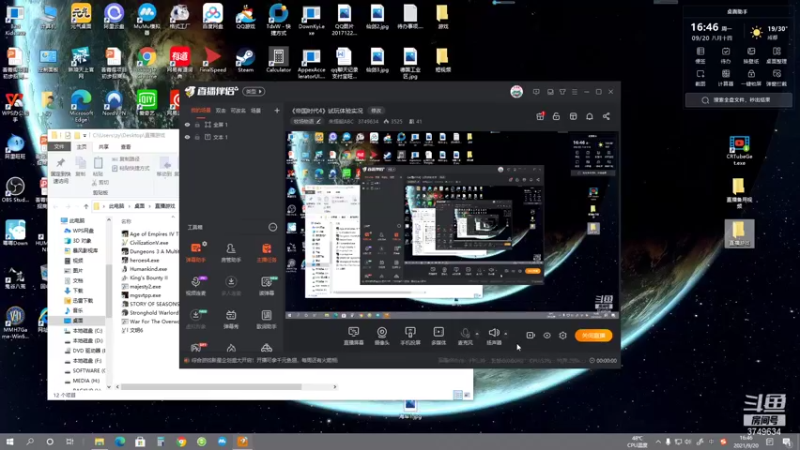Hide the 全屏 1 layer with eye icon
Screen dimensions: 800x450
(x=187, y=124)
